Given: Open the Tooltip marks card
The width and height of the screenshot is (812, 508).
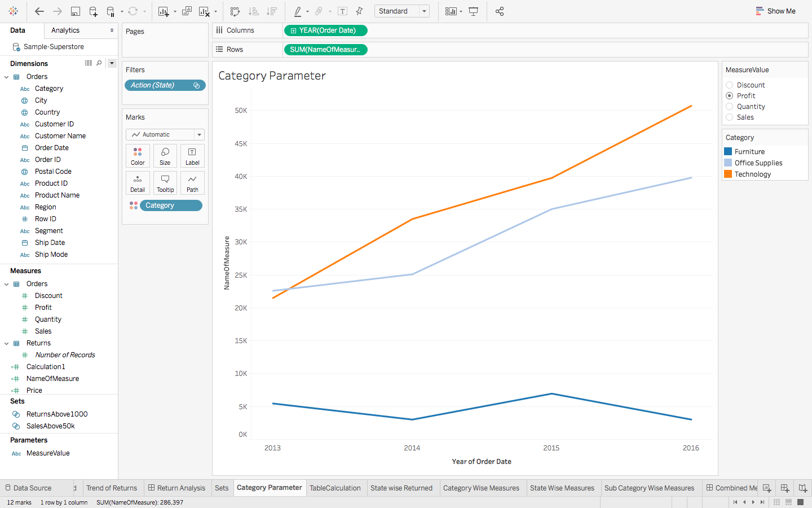Looking at the screenshot, I should pyautogui.click(x=165, y=183).
